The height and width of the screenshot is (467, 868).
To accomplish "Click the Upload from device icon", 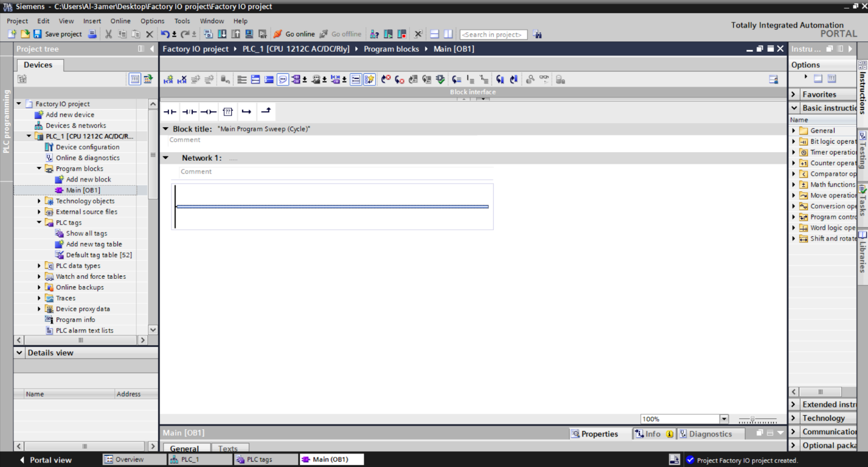I will click(235, 34).
